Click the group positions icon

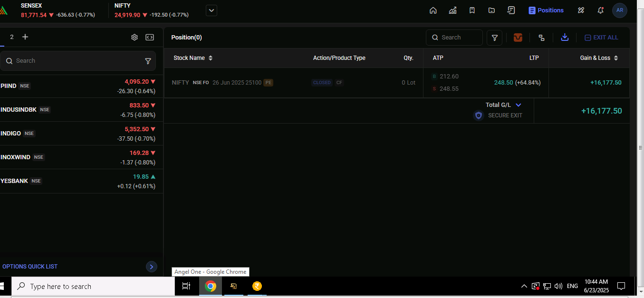pos(541,38)
